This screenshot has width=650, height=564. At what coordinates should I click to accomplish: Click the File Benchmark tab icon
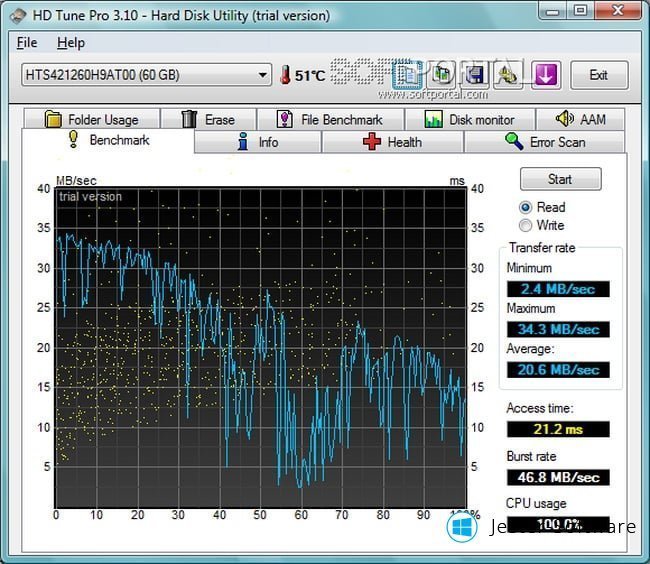point(284,119)
